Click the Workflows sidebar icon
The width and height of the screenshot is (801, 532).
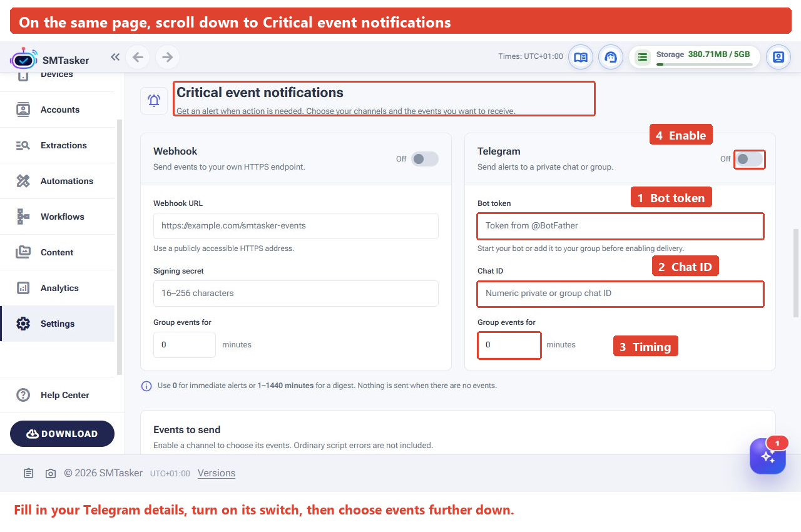tap(23, 217)
